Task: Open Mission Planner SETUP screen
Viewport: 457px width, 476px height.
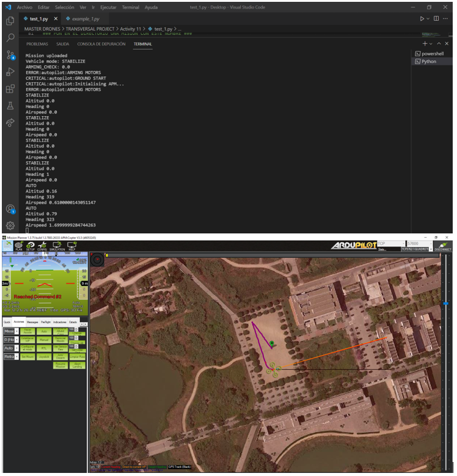Action: 30,246
